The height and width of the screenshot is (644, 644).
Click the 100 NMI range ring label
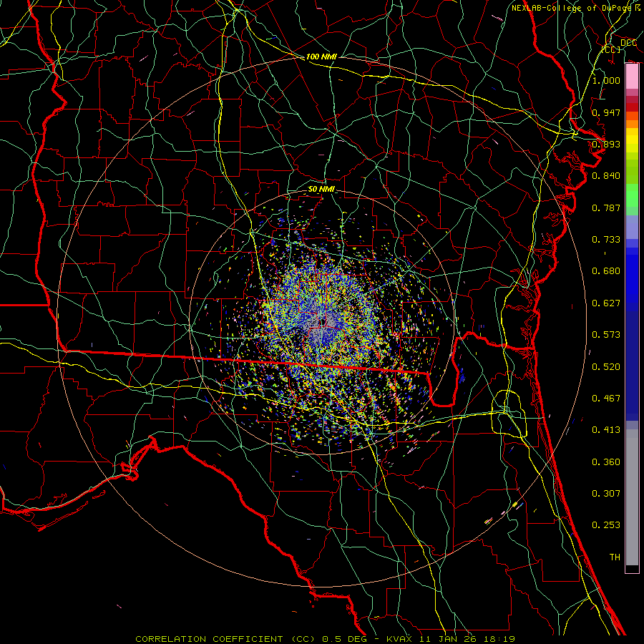(321, 57)
